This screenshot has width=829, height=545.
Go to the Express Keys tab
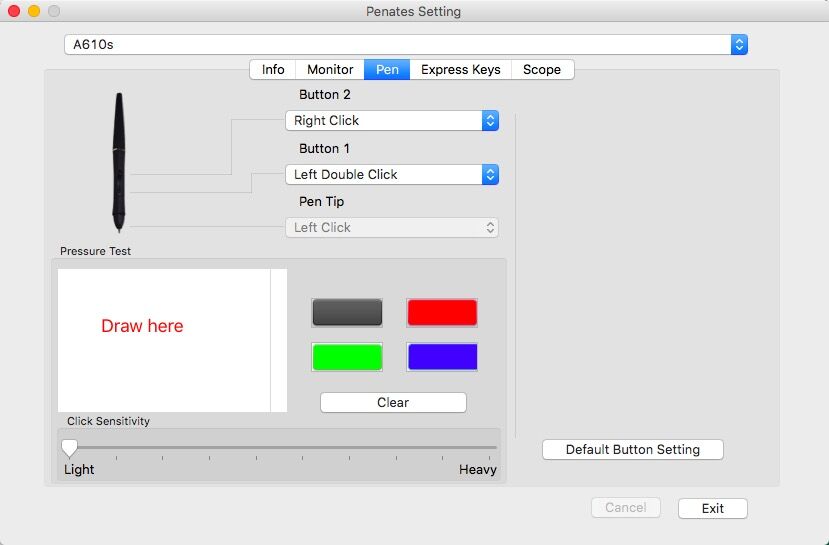click(x=460, y=70)
